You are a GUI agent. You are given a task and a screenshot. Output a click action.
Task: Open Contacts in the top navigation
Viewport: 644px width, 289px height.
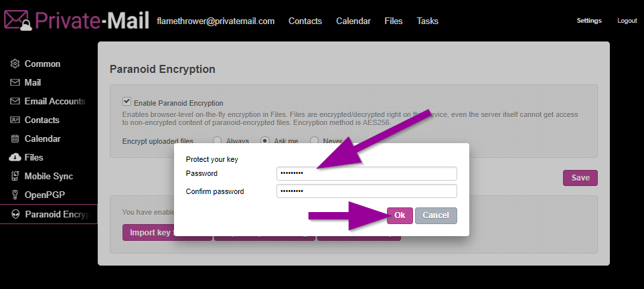pyautogui.click(x=305, y=21)
